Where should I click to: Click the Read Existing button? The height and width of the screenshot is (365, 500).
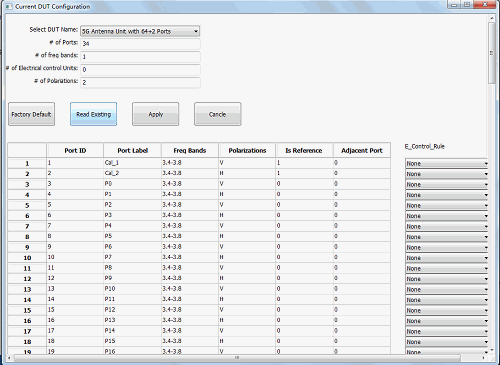(93, 114)
